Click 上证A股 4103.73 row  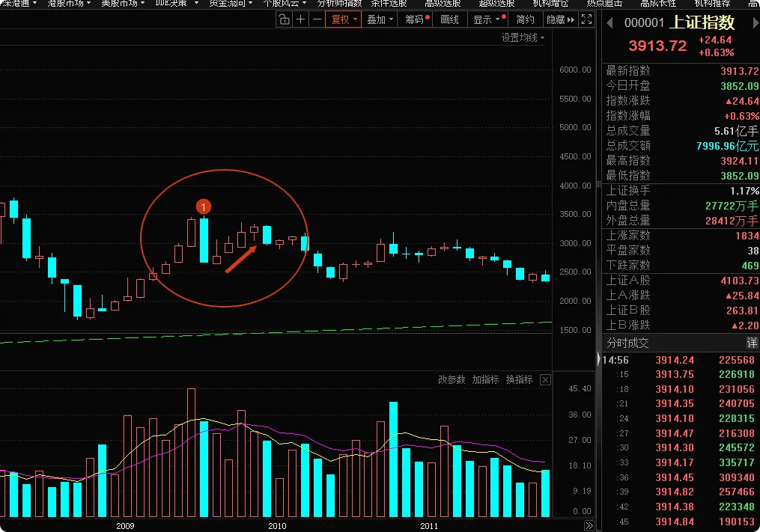(681, 281)
